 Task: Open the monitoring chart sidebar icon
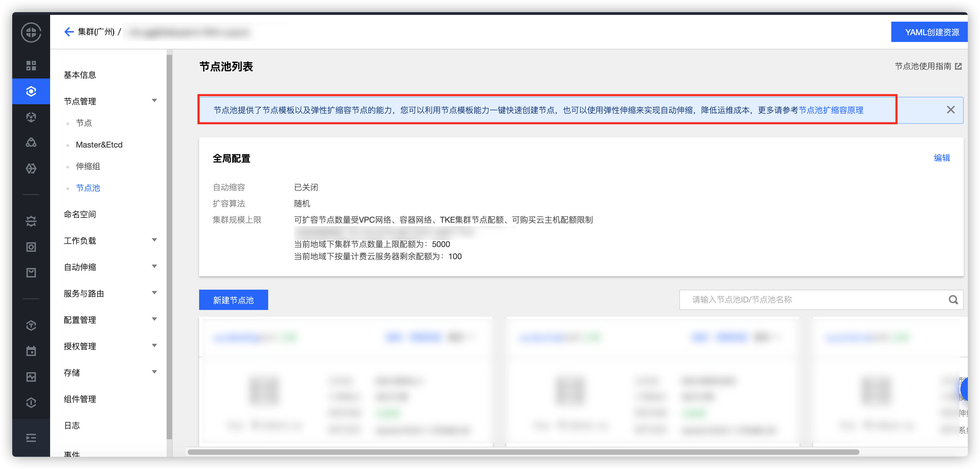(31, 377)
